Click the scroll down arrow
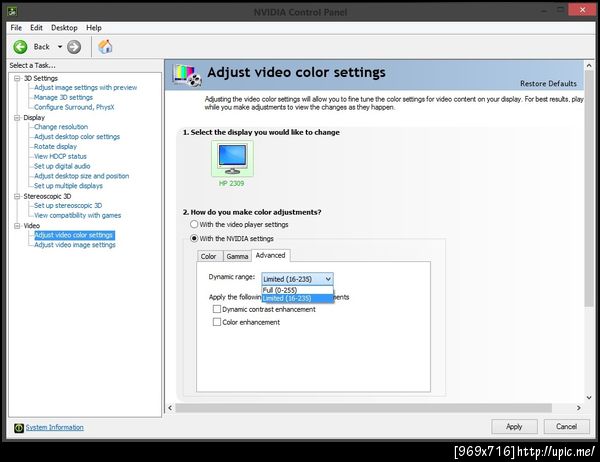 point(589,398)
